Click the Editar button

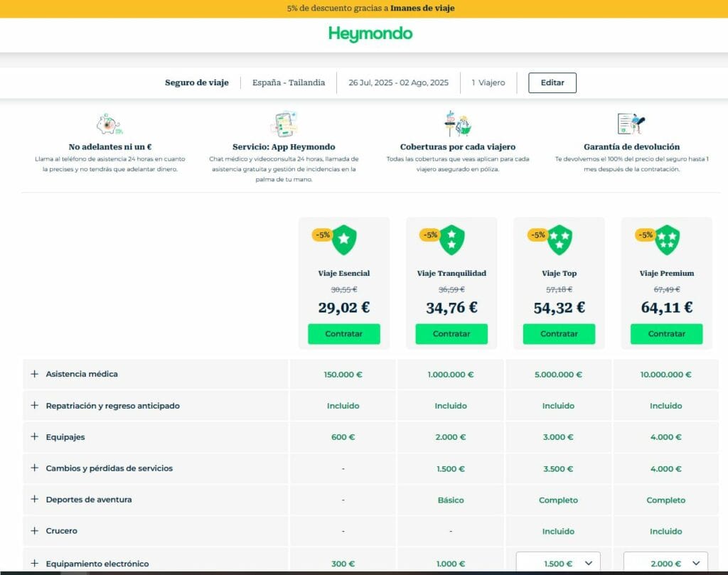coord(552,82)
